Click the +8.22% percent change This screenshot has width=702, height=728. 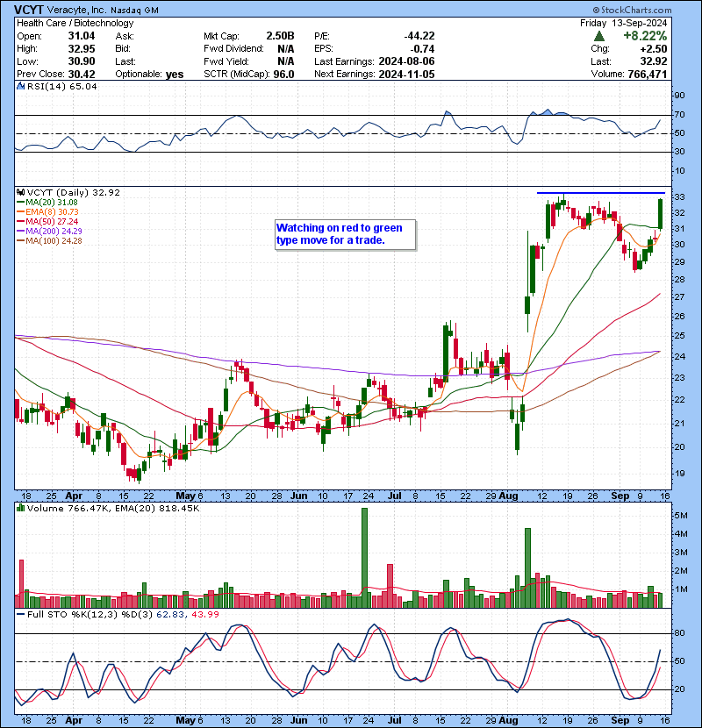click(645, 36)
